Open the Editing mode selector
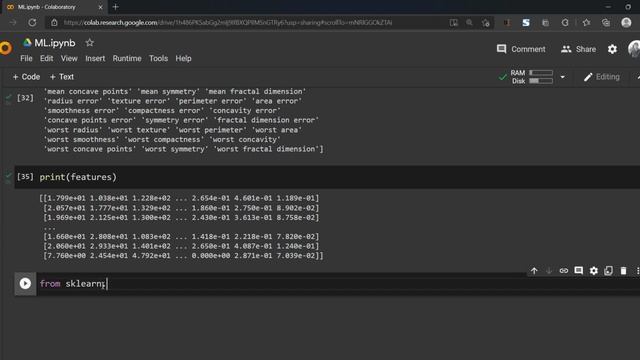The image size is (640, 360). click(x=602, y=77)
